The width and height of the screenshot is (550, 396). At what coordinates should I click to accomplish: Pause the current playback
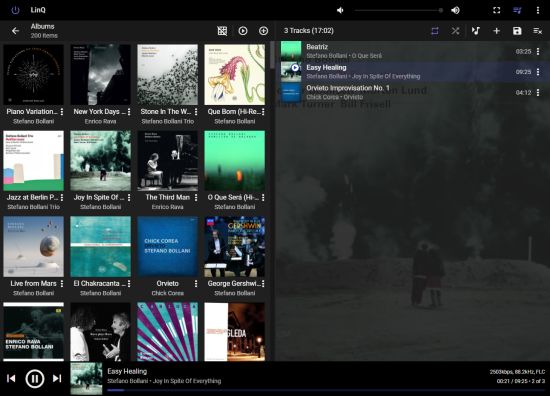(35, 378)
